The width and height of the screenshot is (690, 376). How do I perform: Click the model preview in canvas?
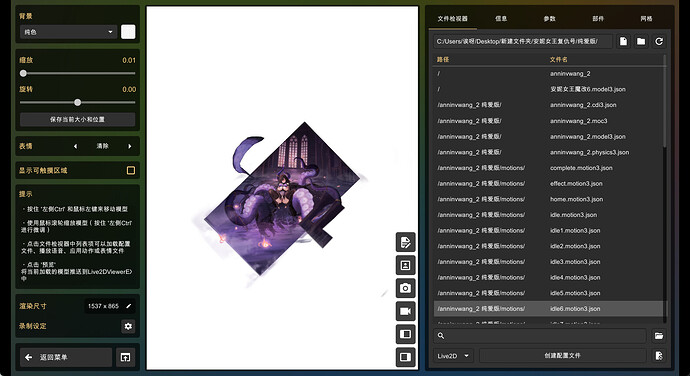click(282, 200)
